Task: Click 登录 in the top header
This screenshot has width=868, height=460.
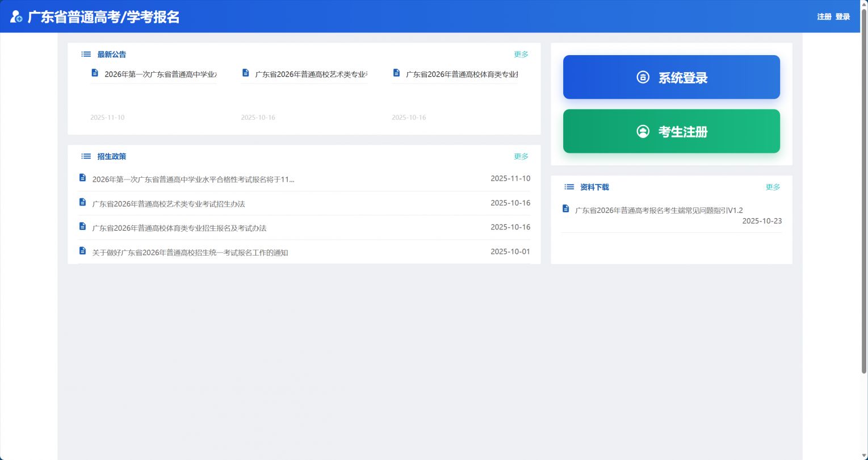Action: click(842, 17)
